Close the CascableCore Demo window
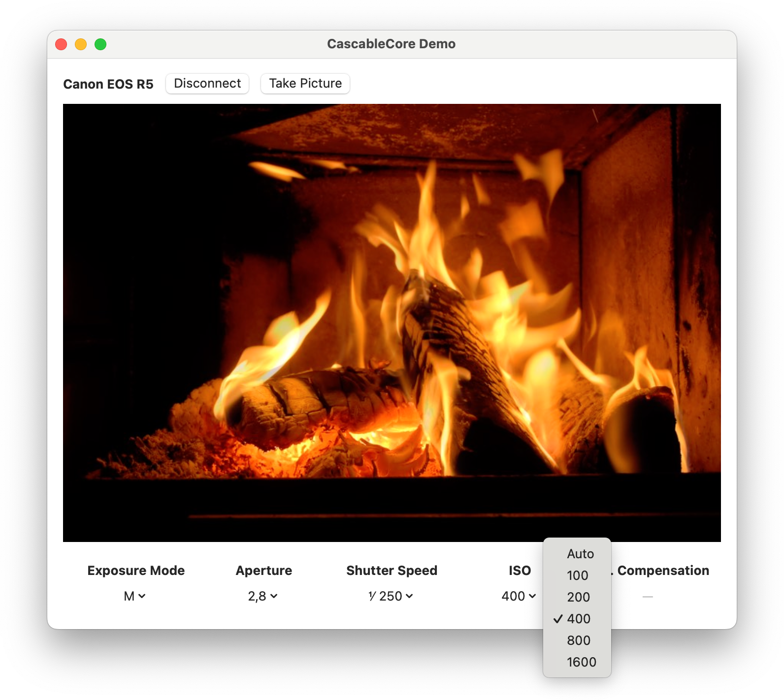This screenshot has height=700, width=784. click(61, 44)
